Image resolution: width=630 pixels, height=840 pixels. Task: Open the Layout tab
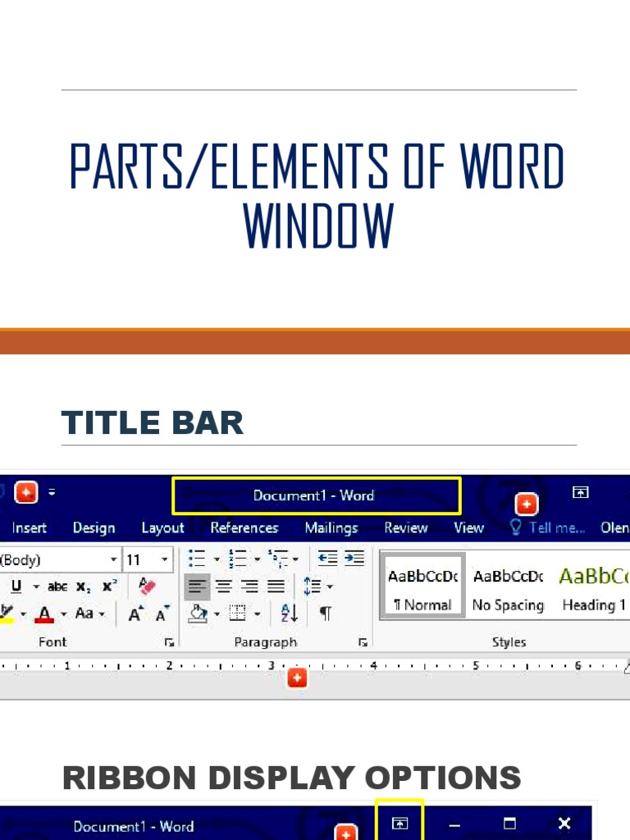pyautogui.click(x=163, y=528)
